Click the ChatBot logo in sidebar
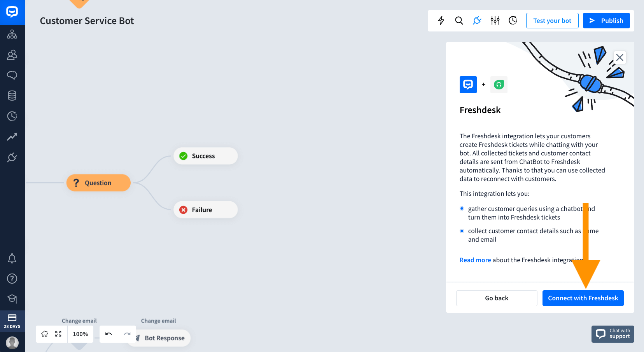 point(12,12)
